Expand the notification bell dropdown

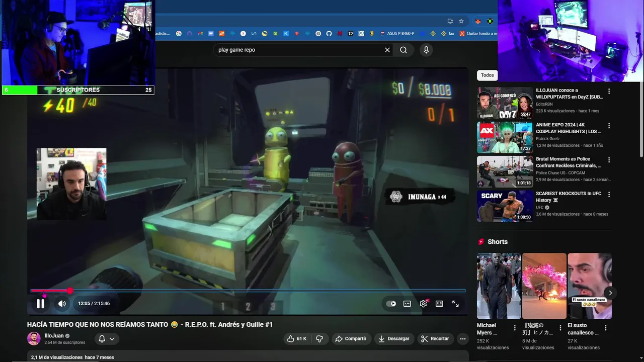(x=107, y=339)
